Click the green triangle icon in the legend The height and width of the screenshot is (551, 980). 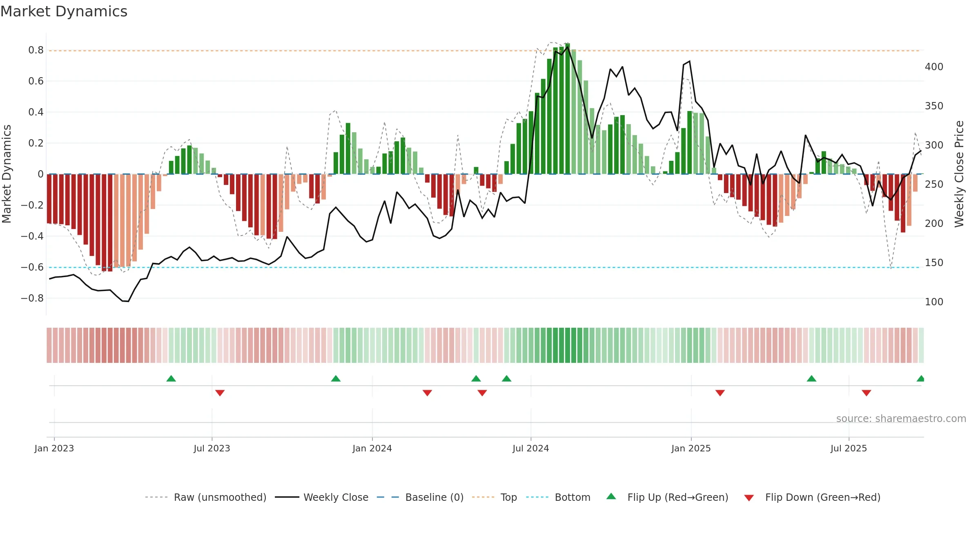(x=611, y=496)
